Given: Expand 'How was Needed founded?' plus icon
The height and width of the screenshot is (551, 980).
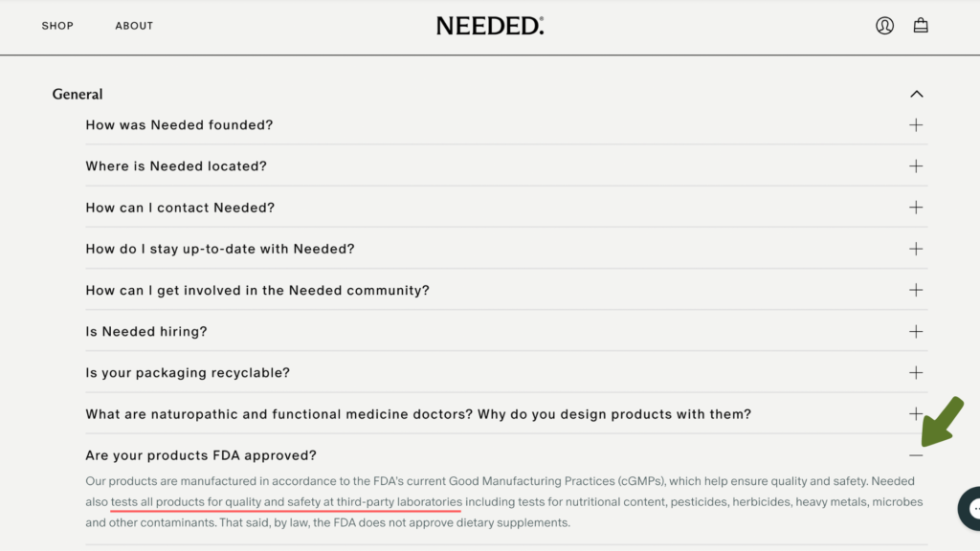Looking at the screenshot, I should (x=916, y=125).
